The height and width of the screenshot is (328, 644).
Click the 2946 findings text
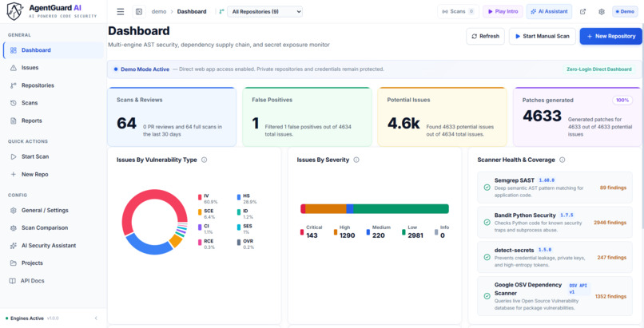tap(610, 223)
